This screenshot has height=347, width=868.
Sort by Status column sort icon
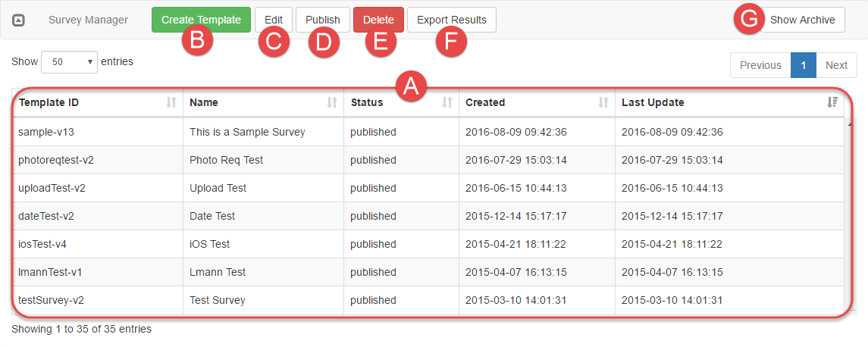click(x=447, y=102)
